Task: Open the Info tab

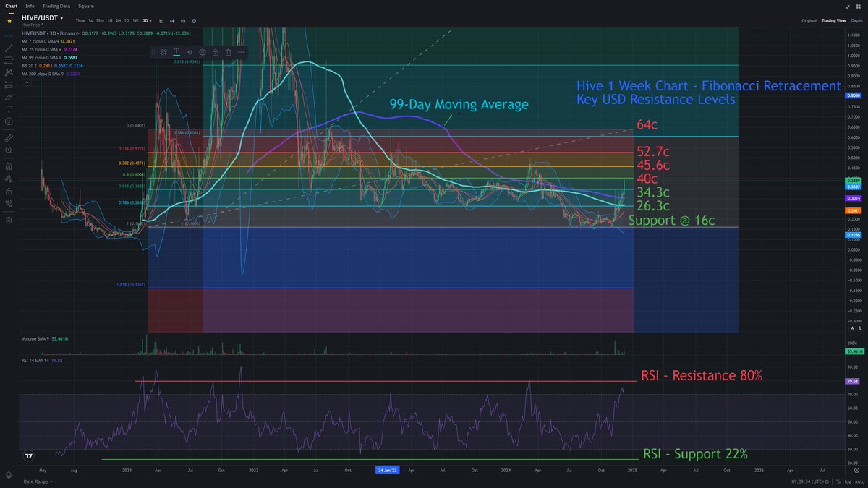Action: [x=30, y=6]
